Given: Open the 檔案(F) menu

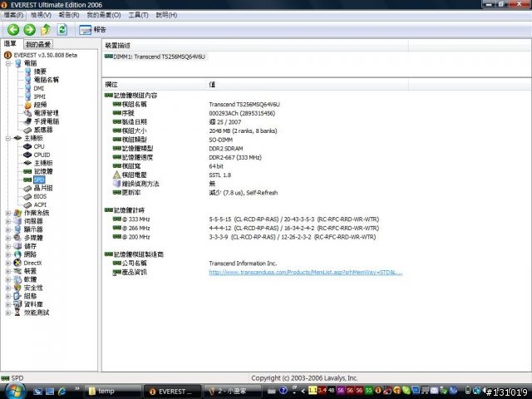Looking at the screenshot, I should pos(13,15).
